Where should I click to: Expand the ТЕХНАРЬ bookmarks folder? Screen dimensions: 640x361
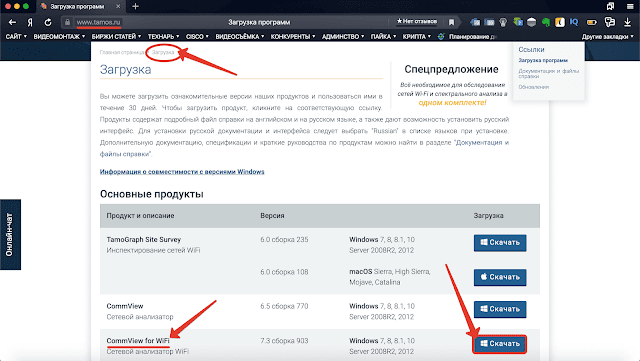(x=163, y=36)
